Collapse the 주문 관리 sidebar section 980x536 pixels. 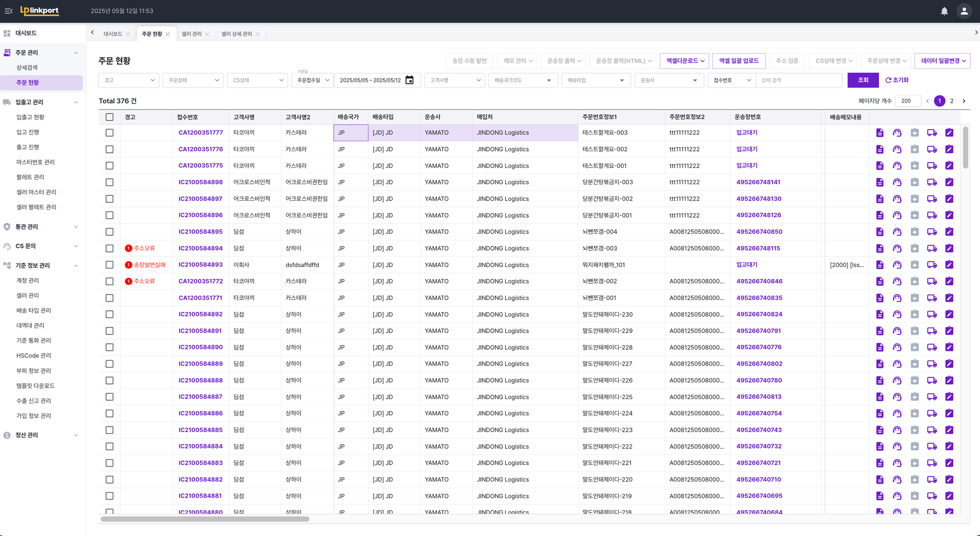pos(76,53)
